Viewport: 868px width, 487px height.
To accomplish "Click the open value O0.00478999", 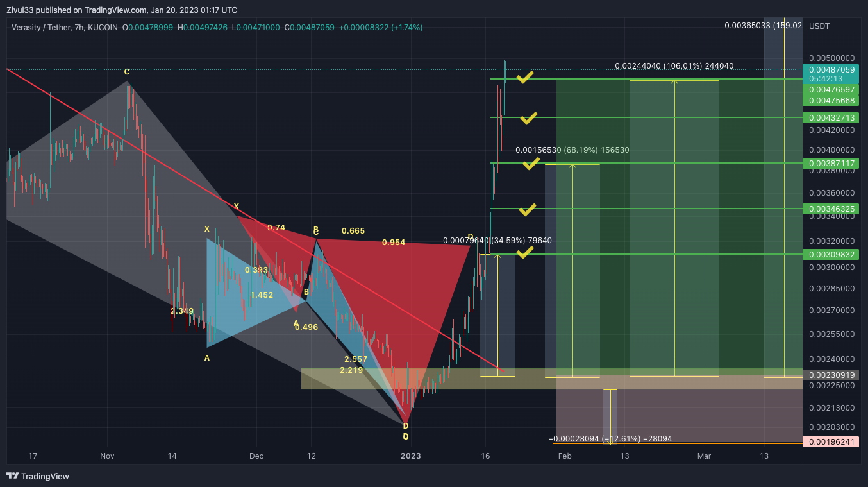I will pos(147,27).
